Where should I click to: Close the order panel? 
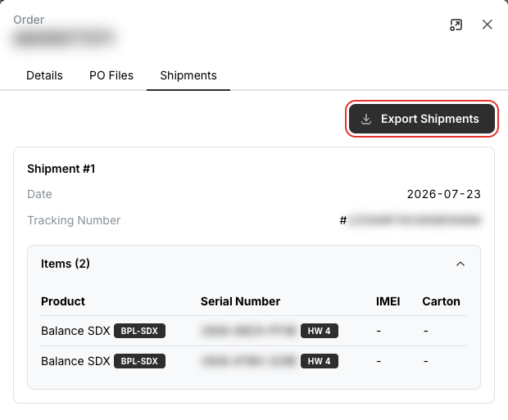point(487,25)
